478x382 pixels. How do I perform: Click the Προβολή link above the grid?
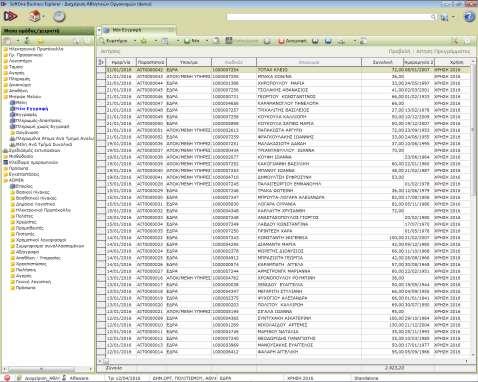click(399, 51)
